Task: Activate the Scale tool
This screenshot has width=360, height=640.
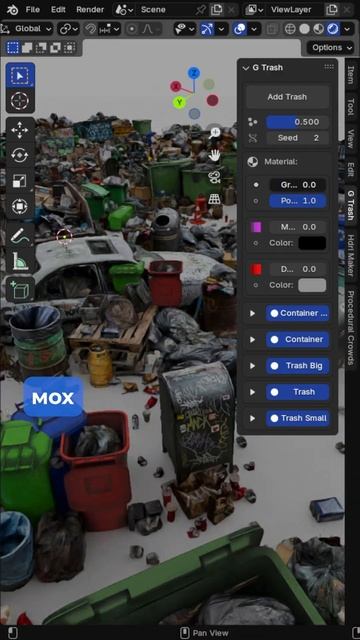Action: coord(20,181)
